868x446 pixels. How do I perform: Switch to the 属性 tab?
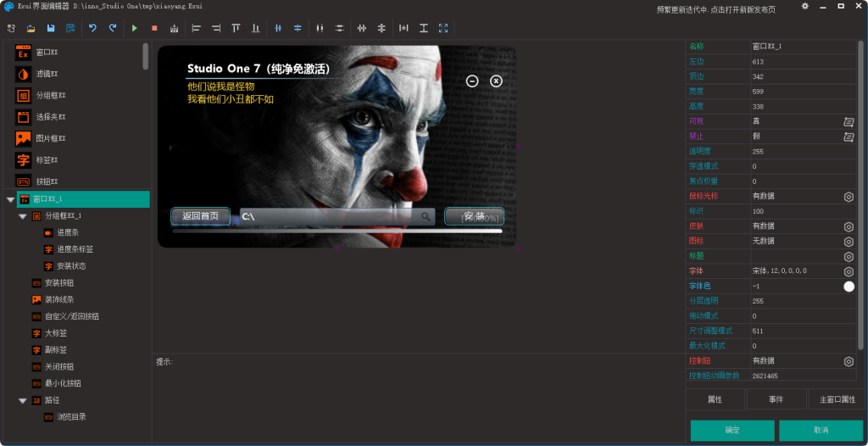715,399
